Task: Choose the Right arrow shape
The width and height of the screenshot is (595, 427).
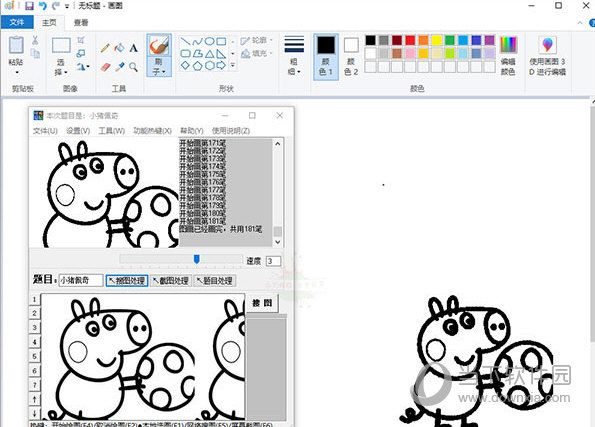Action: pyautogui.click(x=222, y=65)
